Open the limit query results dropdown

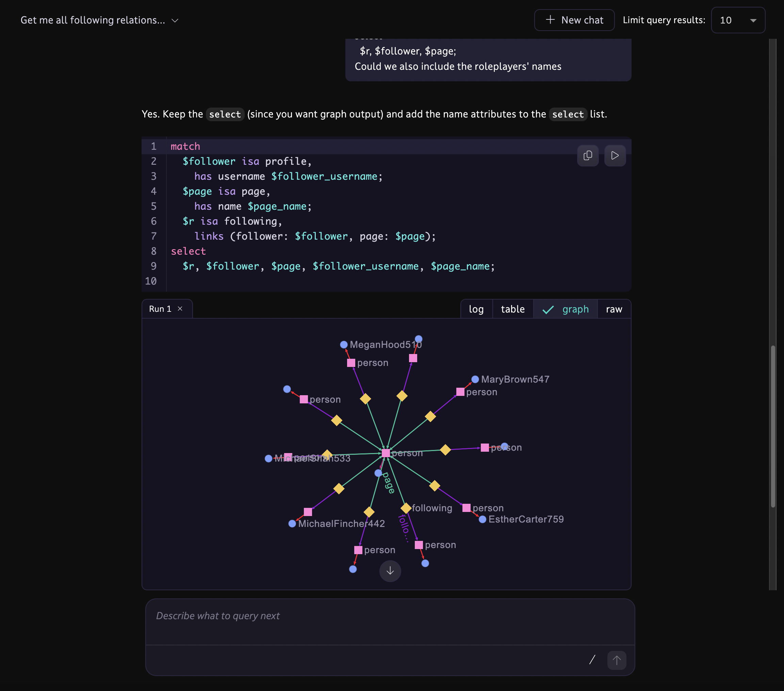tap(738, 20)
